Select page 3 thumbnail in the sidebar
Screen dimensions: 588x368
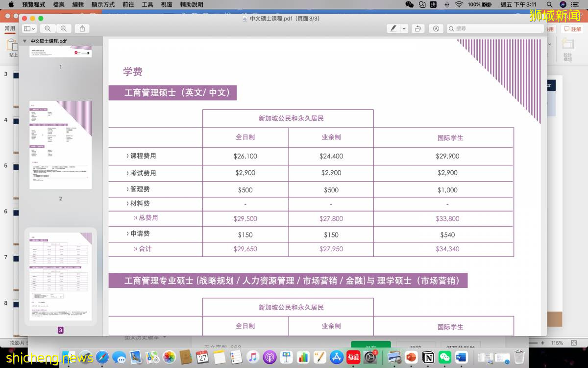click(60, 276)
